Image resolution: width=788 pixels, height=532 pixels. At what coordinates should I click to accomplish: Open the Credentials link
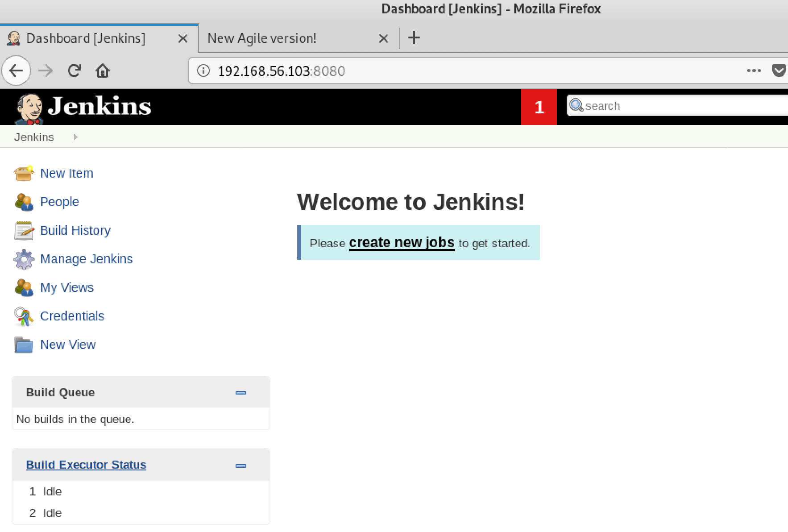(72, 316)
